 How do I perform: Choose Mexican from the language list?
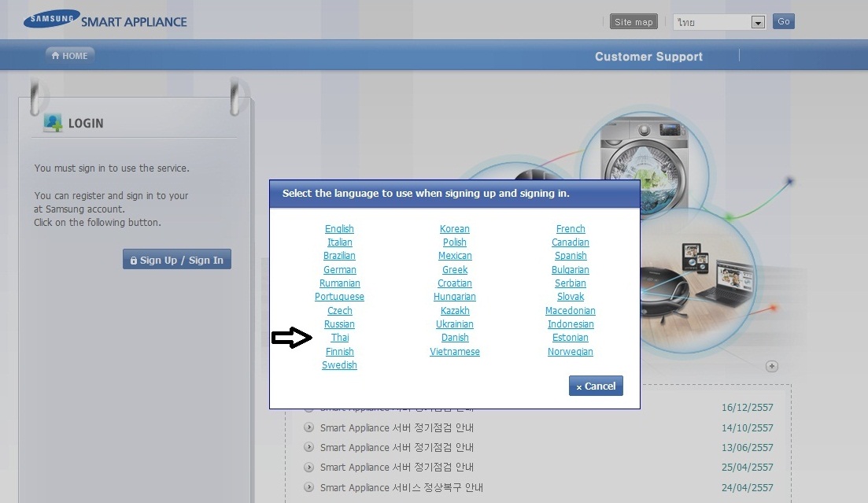coord(455,255)
